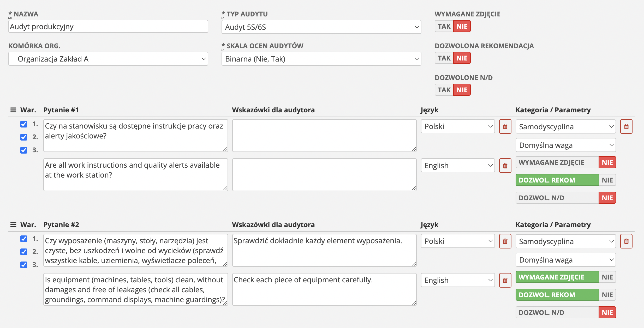Select KOMÓRKA ORG. Organizacja Zakład A menu
The image size is (644, 328).
click(108, 59)
